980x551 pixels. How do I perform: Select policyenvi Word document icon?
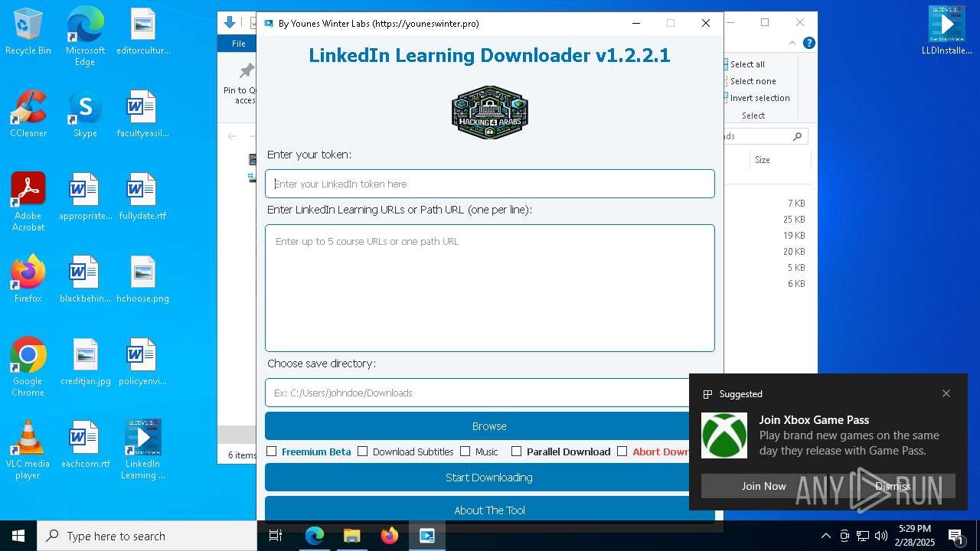point(143,363)
